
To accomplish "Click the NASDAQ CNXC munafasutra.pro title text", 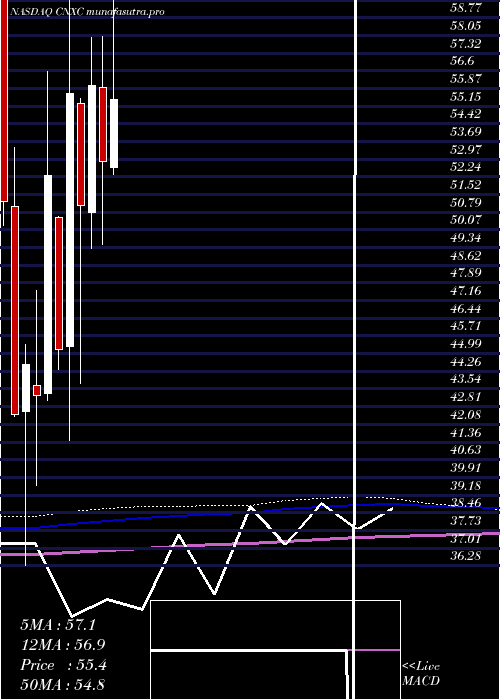I will [x=87, y=12].
